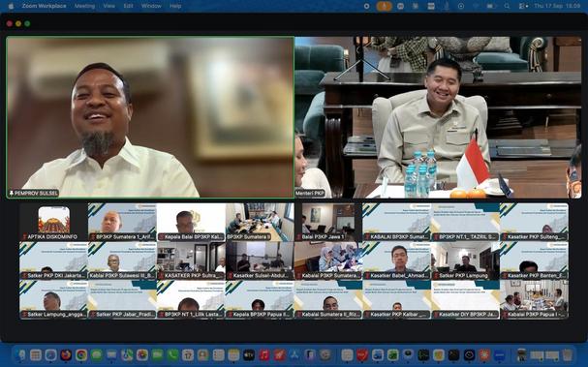Select BP3KP NT 1_Lilik Lasta tile

coord(191,299)
